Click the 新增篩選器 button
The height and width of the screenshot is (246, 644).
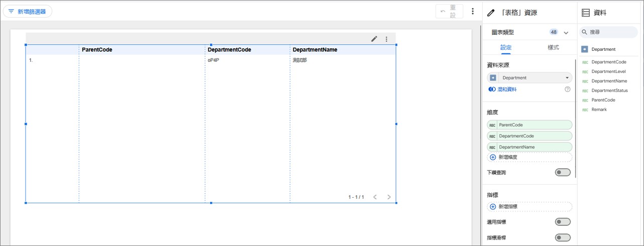pos(28,11)
